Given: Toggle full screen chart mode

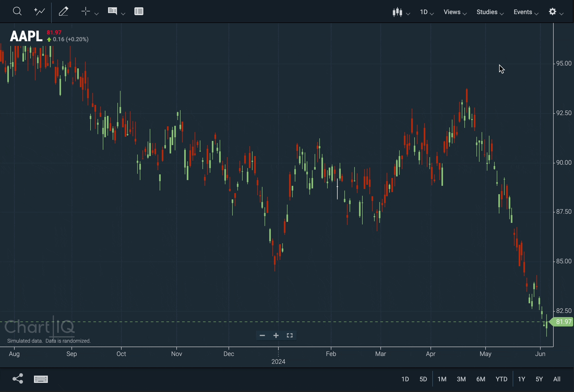Looking at the screenshot, I should coord(290,336).
